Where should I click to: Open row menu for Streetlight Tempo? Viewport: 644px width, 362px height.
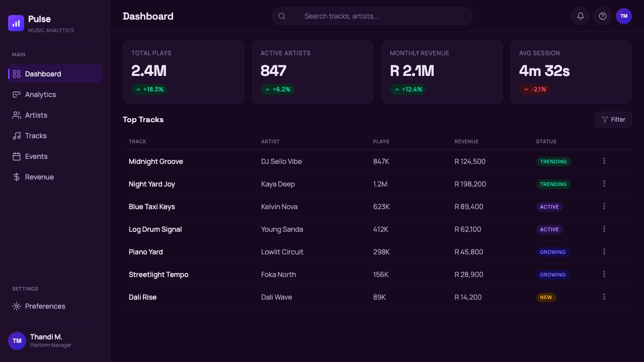tap(604, 275)
